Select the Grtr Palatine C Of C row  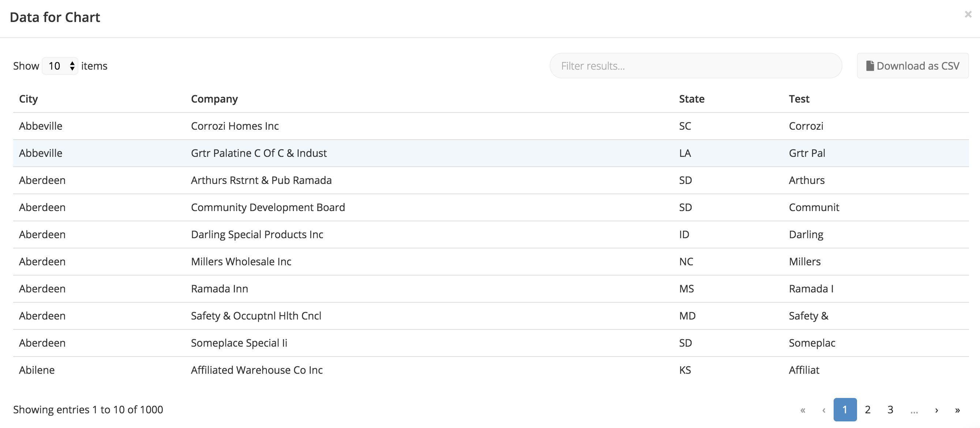(491, 153)
